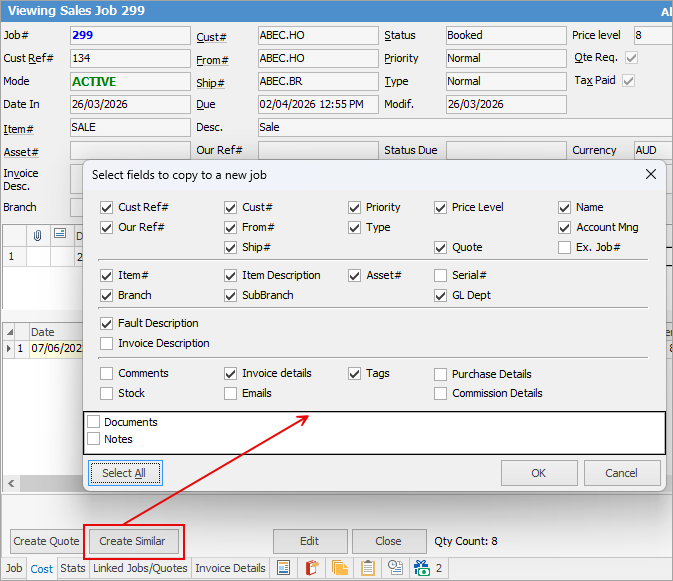The image size is (673, 581).
Task: Open the yellow stacked folders icon tab
Action: pyautogui.click(x=339, y=568)
